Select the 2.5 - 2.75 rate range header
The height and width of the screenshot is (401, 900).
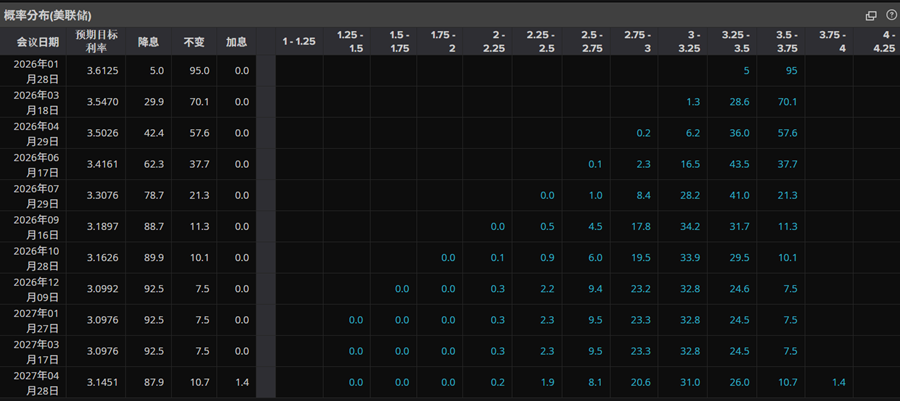click(x=591, y=42)
